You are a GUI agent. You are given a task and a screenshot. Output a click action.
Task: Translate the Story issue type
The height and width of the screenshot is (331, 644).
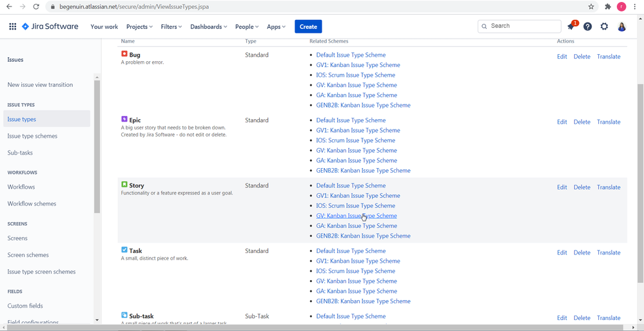click(x=609, y=187)
